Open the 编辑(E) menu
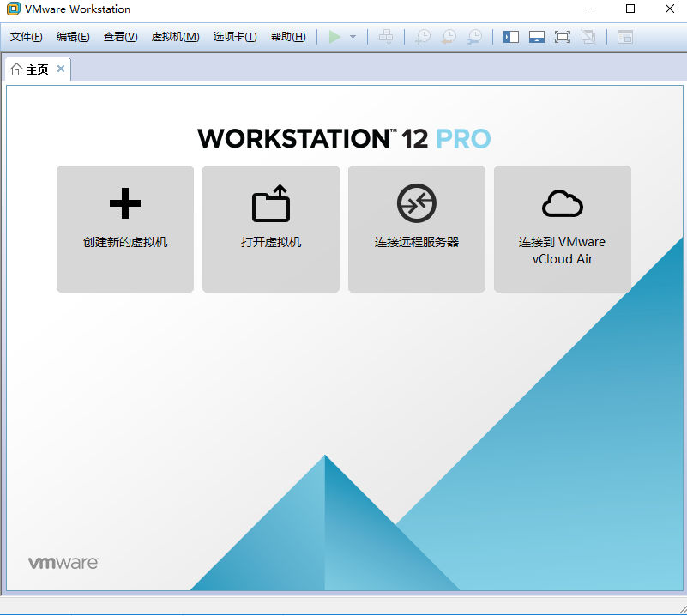This screenshot has width=687, height=616. [x=73, y=37]
